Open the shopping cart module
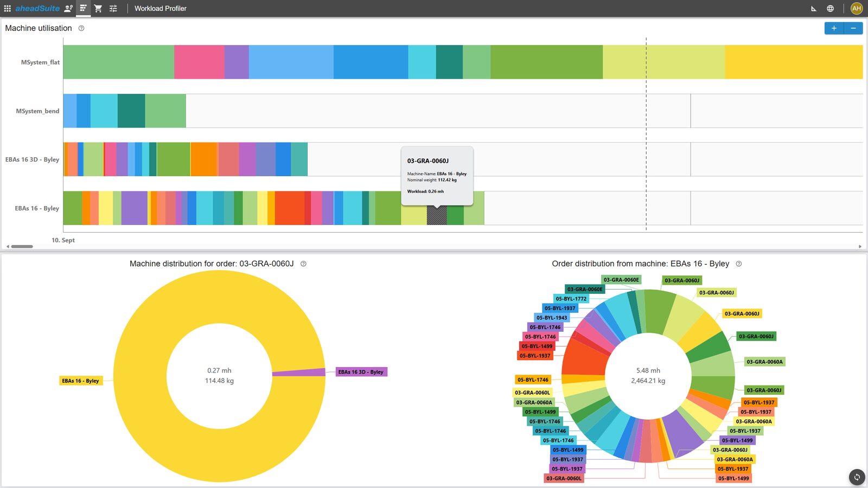 point(98,9)
